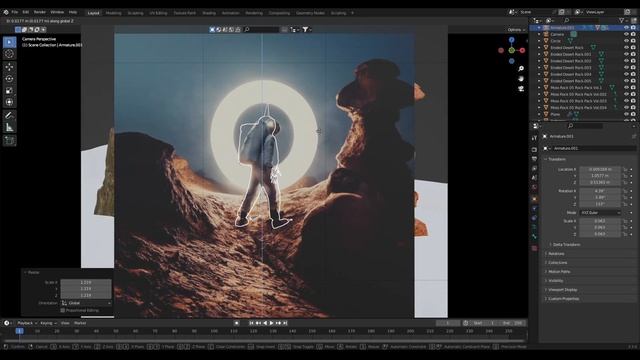
Task: Toggle animation for Location X with its dot
Action: (631, 169)
